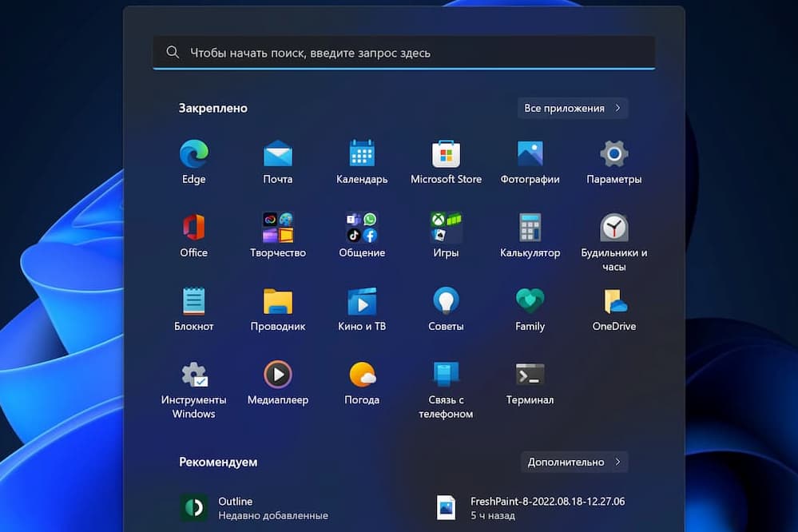The width and height of the screenshot is (798, 532).
Task: Open Дополнительно recommendations
Action: [574, 462]
